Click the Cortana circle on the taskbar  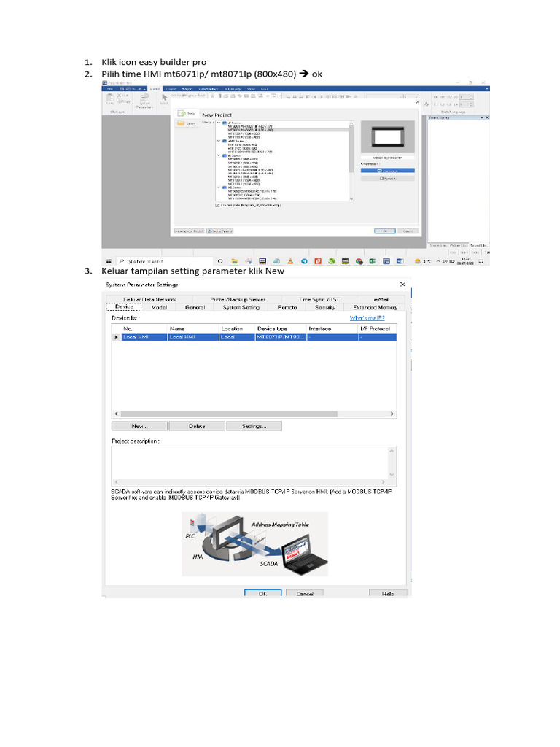point(220,261)
